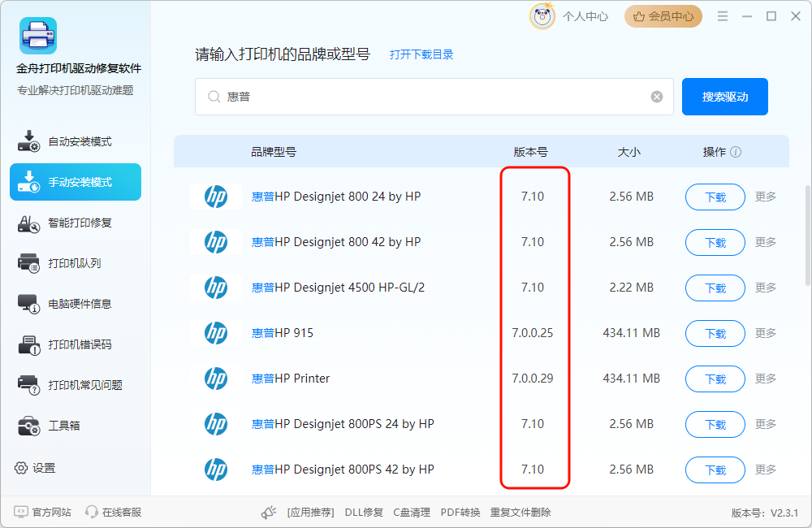
Task: Expand 更多 for Designjet 800 42
Action: tap(766, 242)
